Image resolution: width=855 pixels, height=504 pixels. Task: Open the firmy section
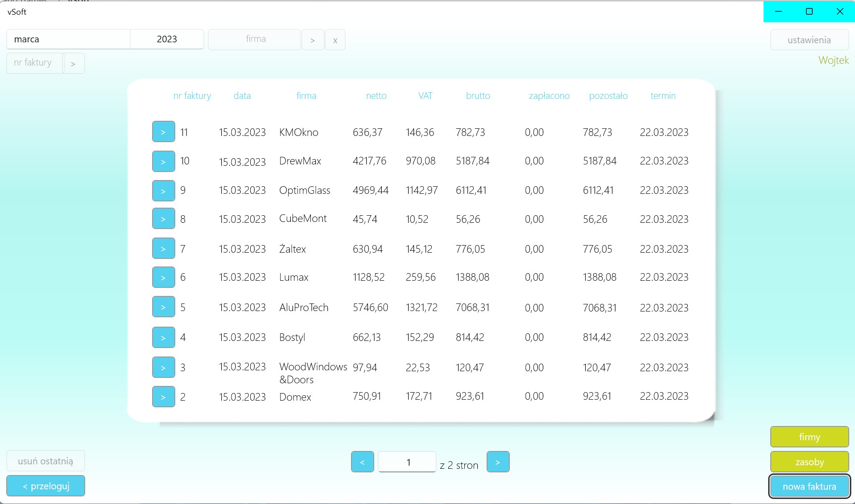809,437
